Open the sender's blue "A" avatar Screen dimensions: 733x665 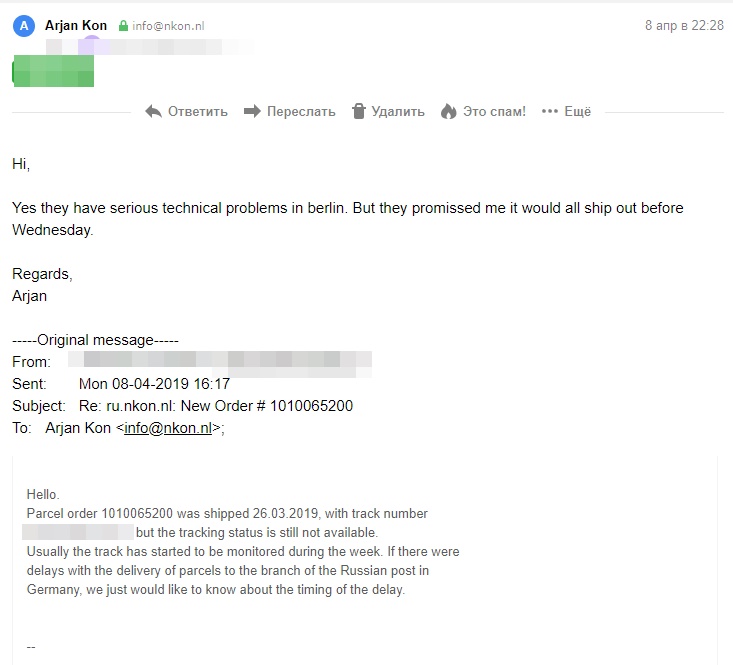click(x=23, y=26)
